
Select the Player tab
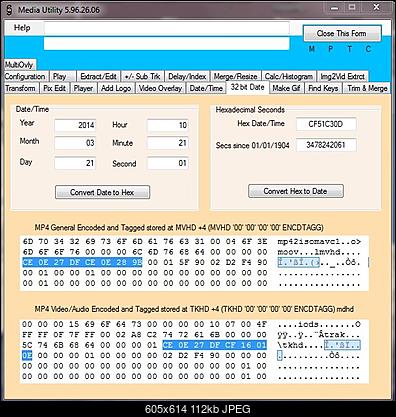(x=83, y=88)
